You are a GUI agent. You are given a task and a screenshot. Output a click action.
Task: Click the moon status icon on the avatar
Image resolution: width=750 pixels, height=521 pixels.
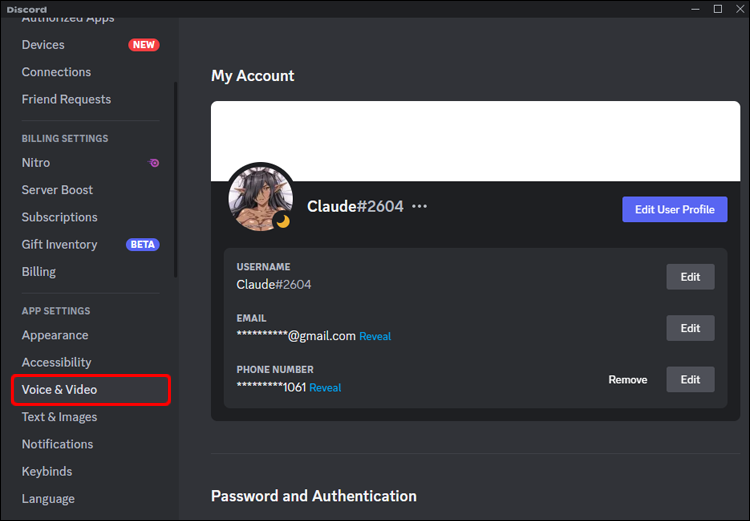pyautogui.click(x=283, y=221)
